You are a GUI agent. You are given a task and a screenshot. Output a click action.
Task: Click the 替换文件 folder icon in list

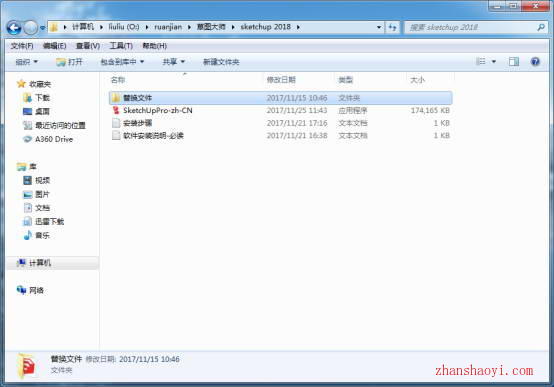[x=116, y=98]
